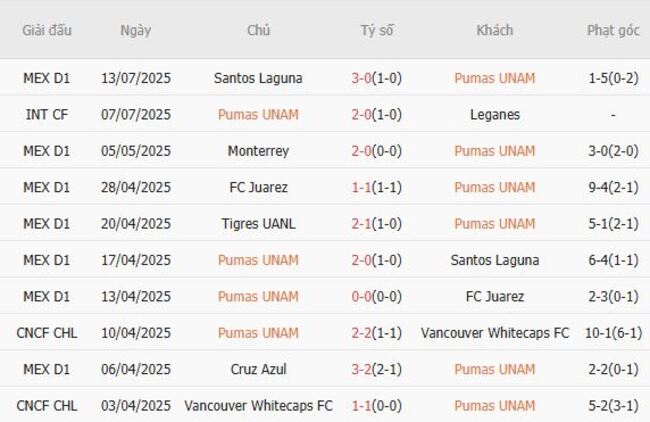Select the 'Phạt góc' column header
This screenshot has width=650, height=422.
[613, 30]
